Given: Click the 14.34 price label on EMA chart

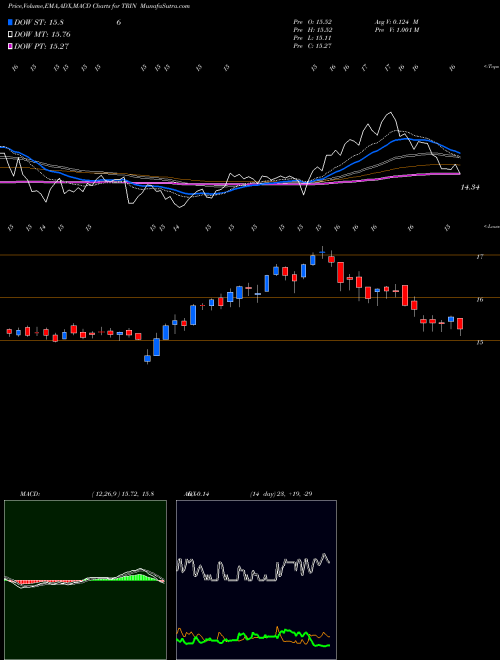Looking at the screenshot, I should coord(470,188).
